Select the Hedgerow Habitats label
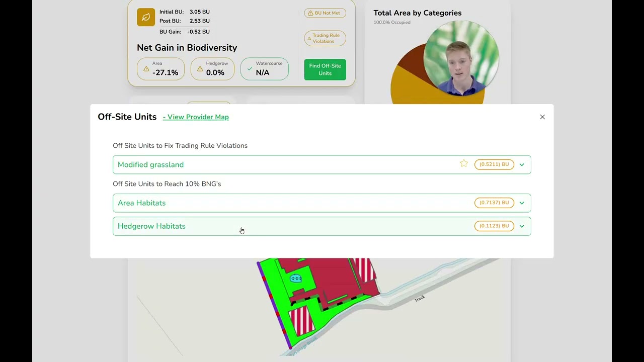The width and height of the screenshot is (644, 362). (151, 226)
